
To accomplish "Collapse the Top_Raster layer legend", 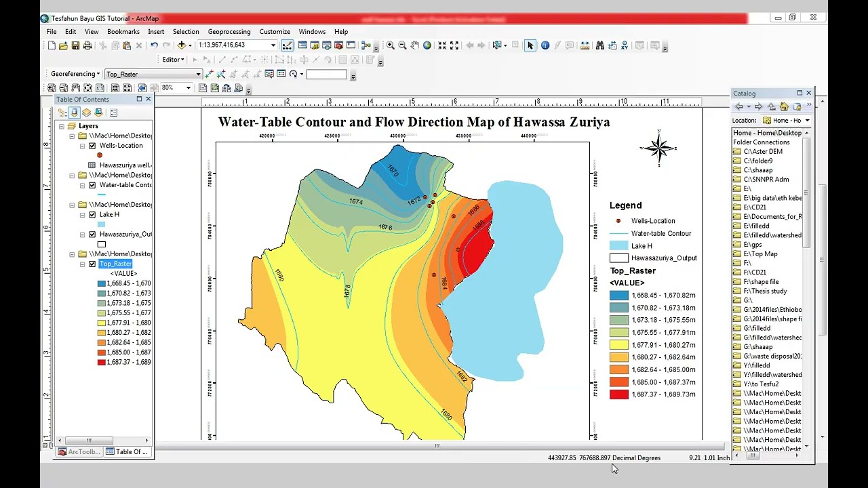I will 83,264.
